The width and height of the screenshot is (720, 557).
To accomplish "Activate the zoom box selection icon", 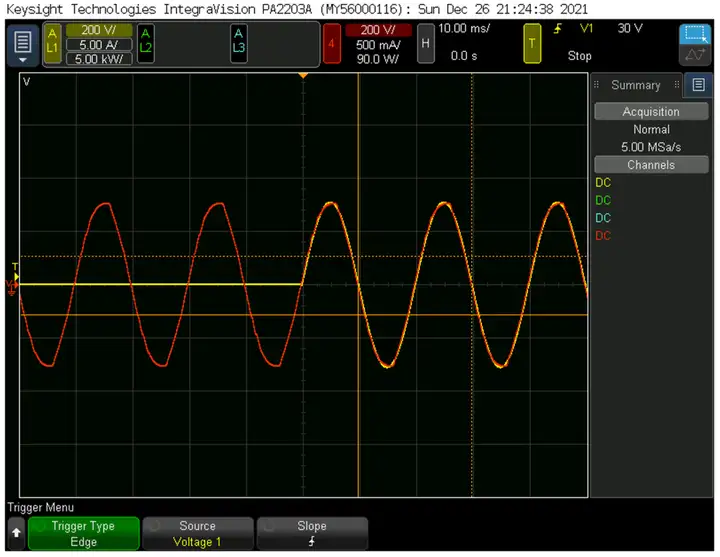I will pos(695,34).
